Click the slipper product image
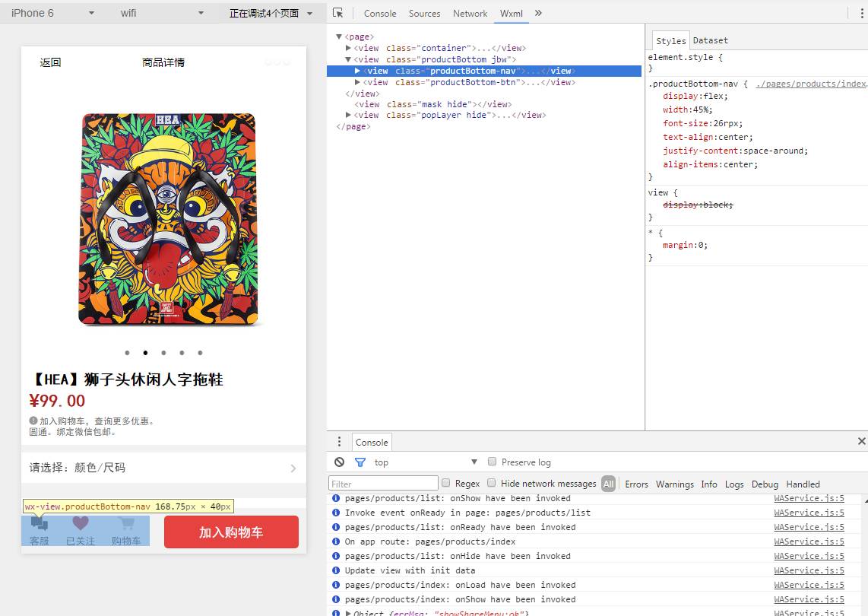This screenshot has width=868, height=616. point(168,219)
